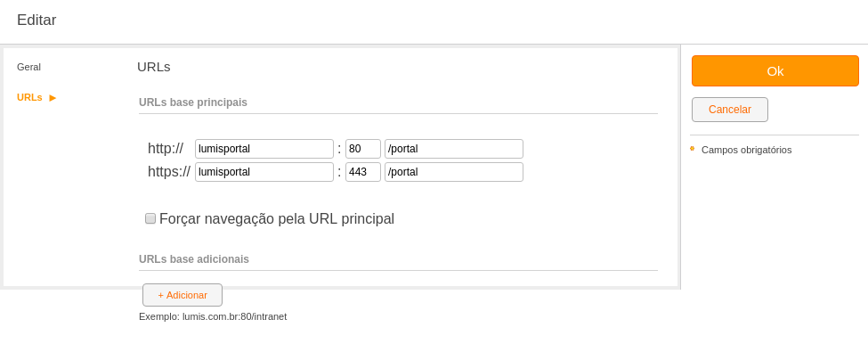868x344 pixels.
Task: Click the orange asterisk required-fields icon
Action: [692, 149]
